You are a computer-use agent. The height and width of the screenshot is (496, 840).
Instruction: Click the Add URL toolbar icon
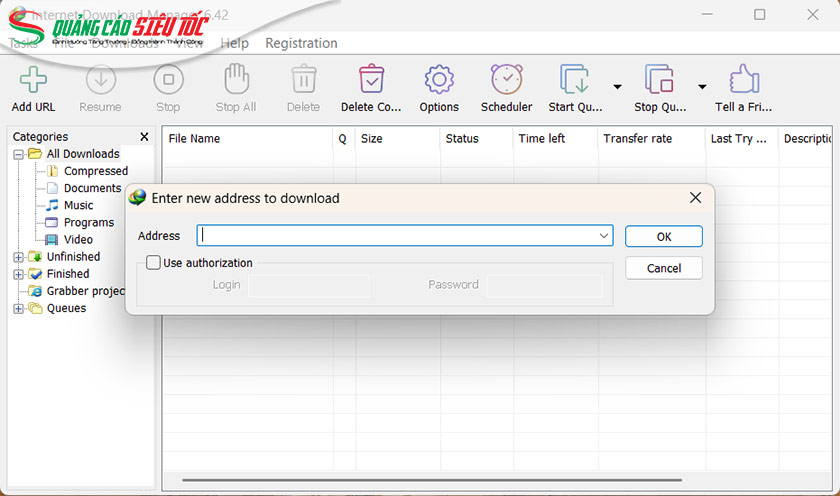[x=34, y=80]
